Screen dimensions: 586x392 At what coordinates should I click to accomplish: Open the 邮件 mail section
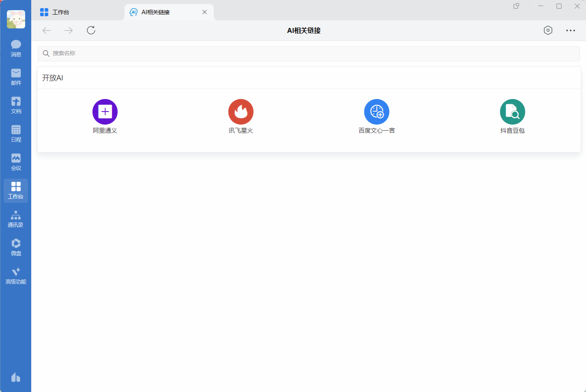point(16,77)
